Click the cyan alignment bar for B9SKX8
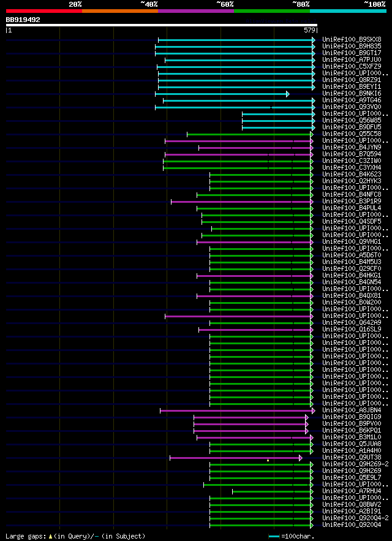 coord(236,40)
